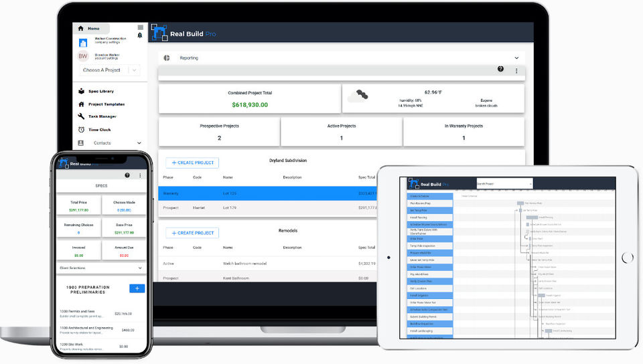Screen dimensions: 643x364
Task: Tap blue plus button beside Preparation Preliminaries
Action: point(137,288)
